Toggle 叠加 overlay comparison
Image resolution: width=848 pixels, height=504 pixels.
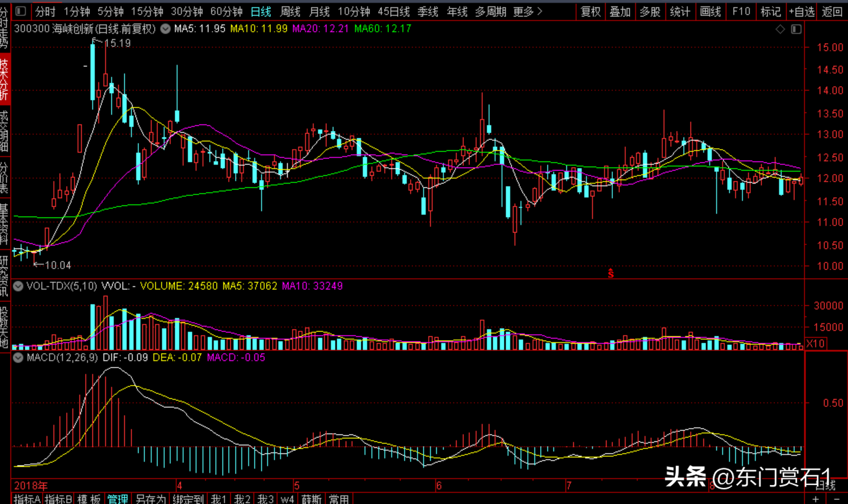point(620,11)
